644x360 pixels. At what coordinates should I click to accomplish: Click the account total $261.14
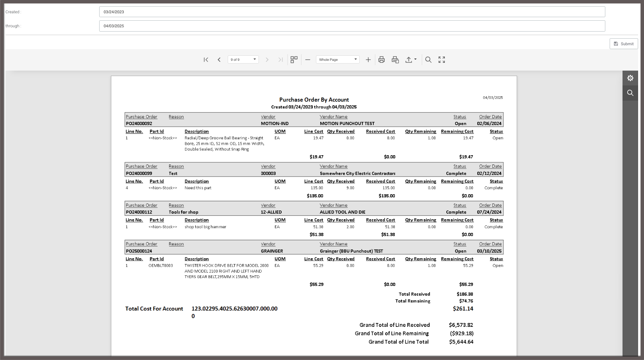[463, 309]
